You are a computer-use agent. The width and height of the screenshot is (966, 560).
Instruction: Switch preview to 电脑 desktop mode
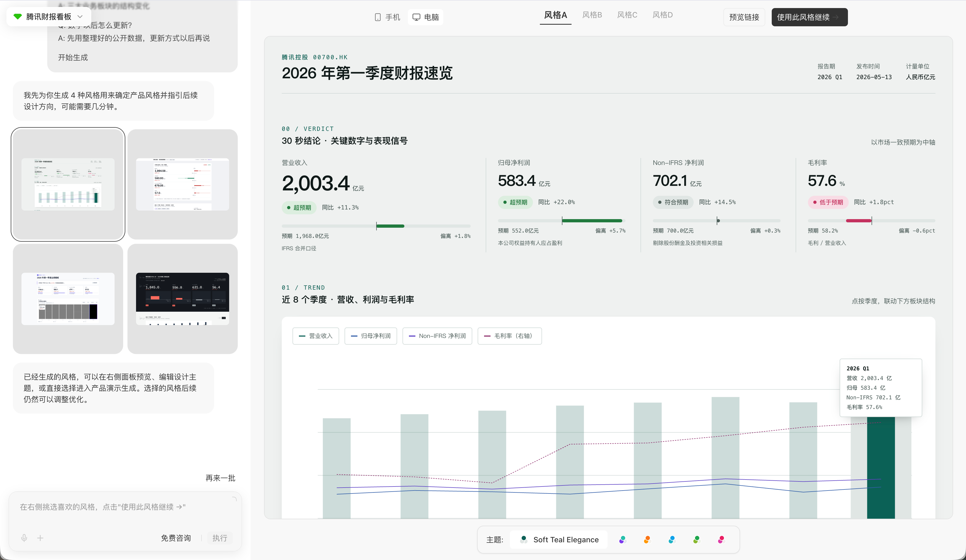(x=426, y=17)
